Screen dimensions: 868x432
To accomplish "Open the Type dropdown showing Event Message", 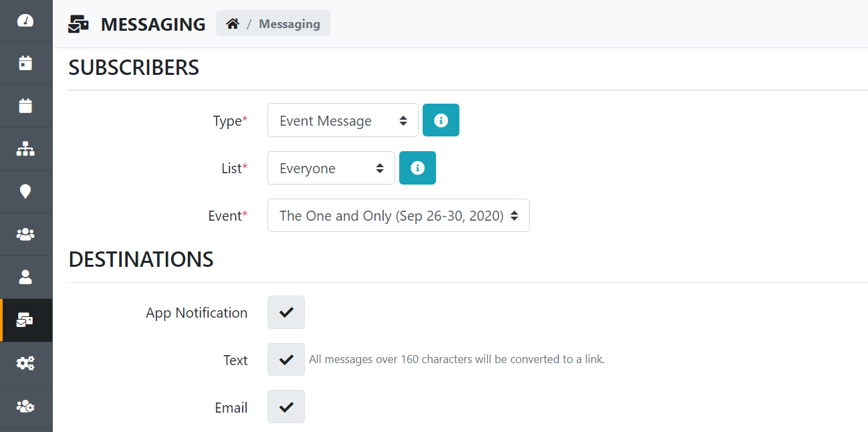I will (342, 120).
